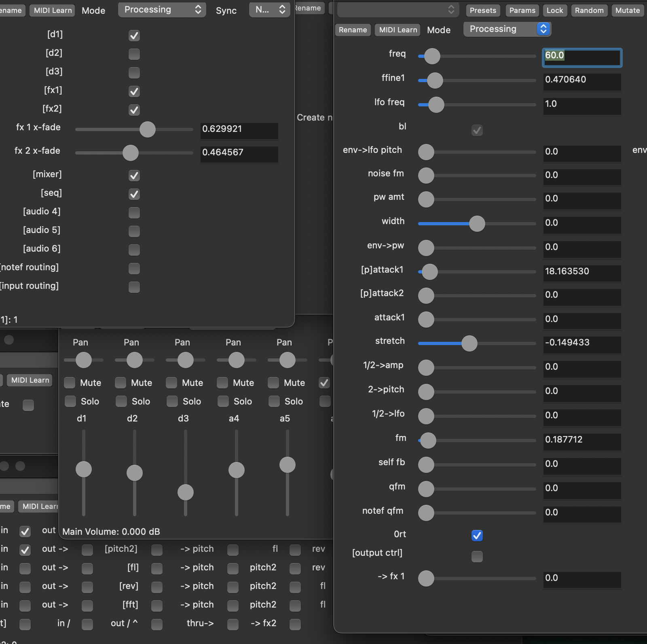Click the freq value field showing 60.0
647x644 pixels.
(x=581, y=57)
